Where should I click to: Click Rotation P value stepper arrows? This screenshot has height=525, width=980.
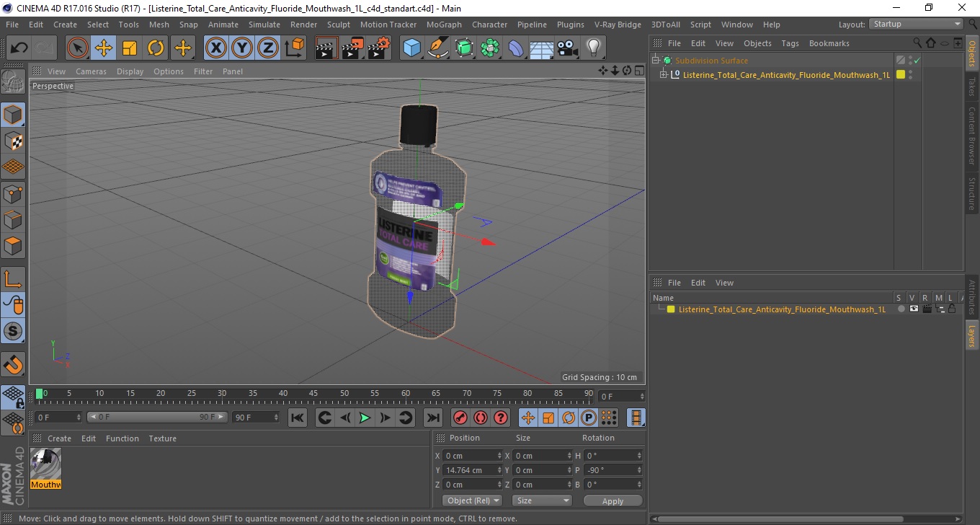[x=638, y=470]
